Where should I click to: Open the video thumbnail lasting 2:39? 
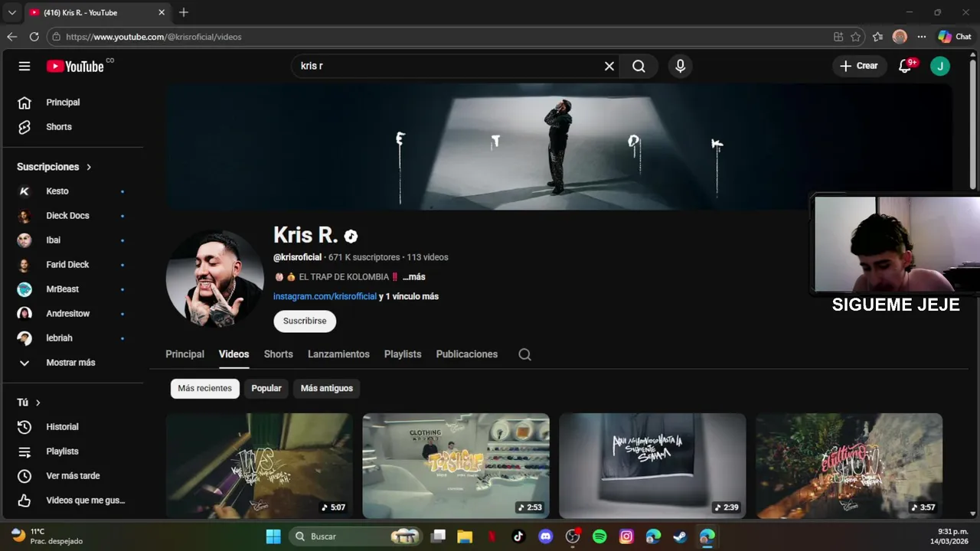coord(652,466)
